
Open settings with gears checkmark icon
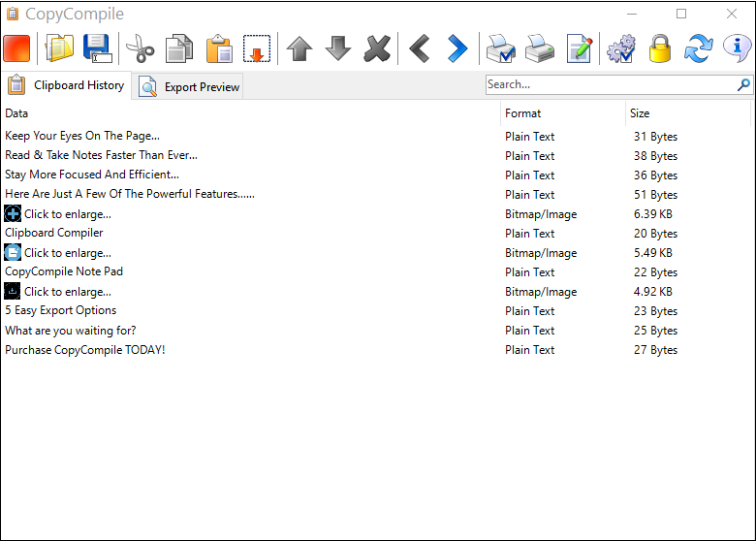(x=621, y=48)
